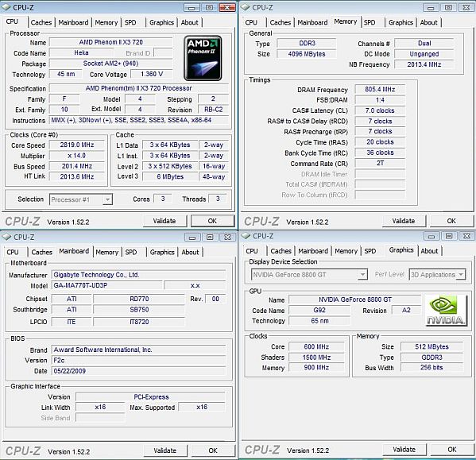Click the CPU-Z title icon of the top-left window
Viewport: 476px width, 460px height.
tap(6, 8)
